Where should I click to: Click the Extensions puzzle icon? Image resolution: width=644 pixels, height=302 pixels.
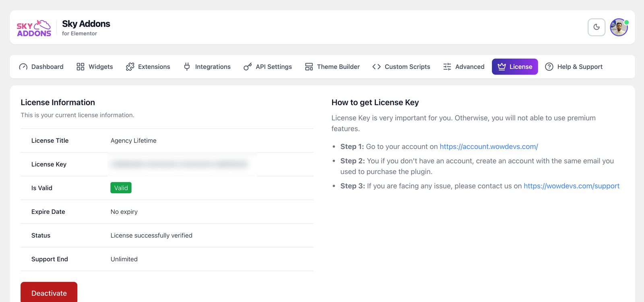[x=130, y=67]
